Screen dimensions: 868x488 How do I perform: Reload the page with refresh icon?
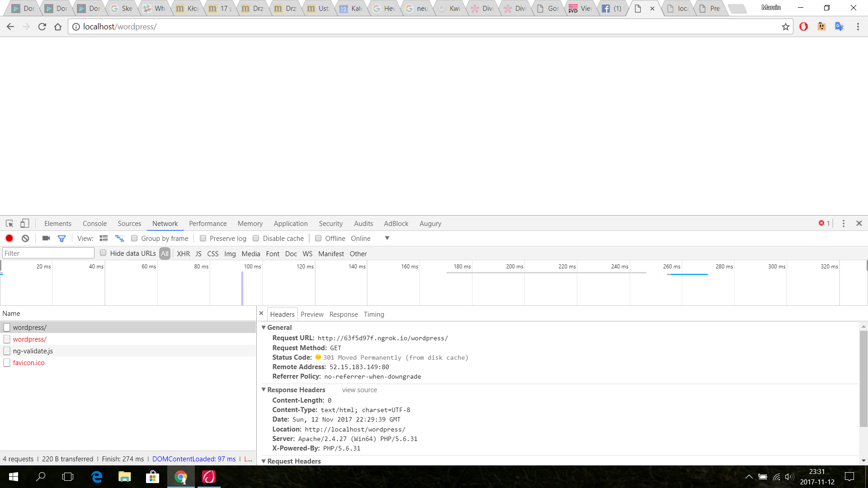pyautogui.click(x=42, y=27)
